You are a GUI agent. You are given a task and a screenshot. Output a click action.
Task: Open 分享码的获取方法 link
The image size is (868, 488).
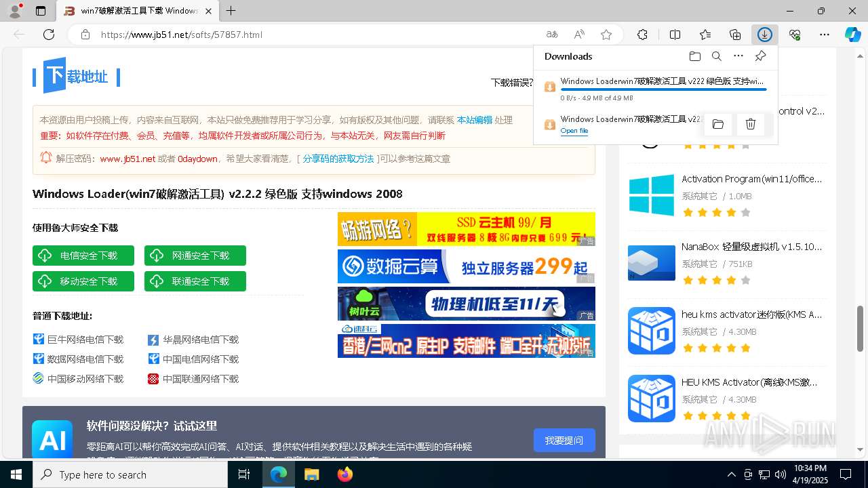pos(338,159)
